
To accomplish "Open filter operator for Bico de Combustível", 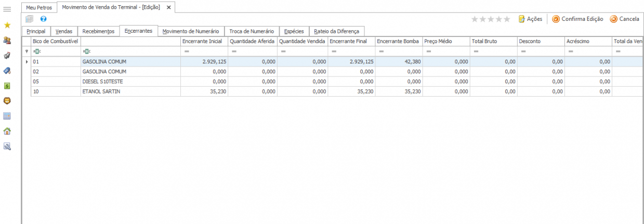I will click(x=36, y=51).
